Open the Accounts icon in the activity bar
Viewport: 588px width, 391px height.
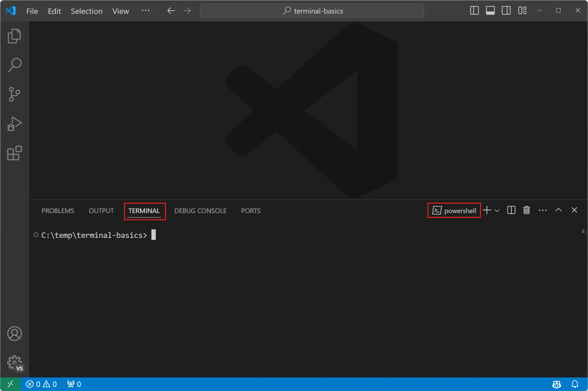pyautogui.click(x=14, y=333)
